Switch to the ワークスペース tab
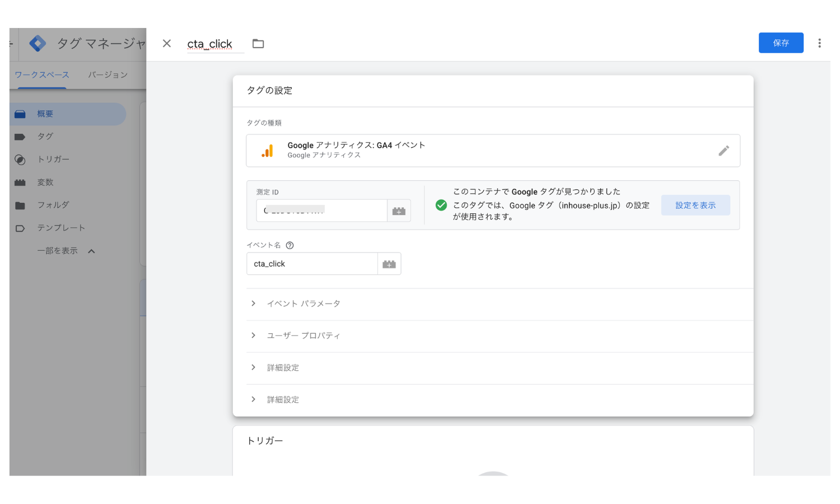The height and width of the screenshot is (504, 840). point(42,74)
